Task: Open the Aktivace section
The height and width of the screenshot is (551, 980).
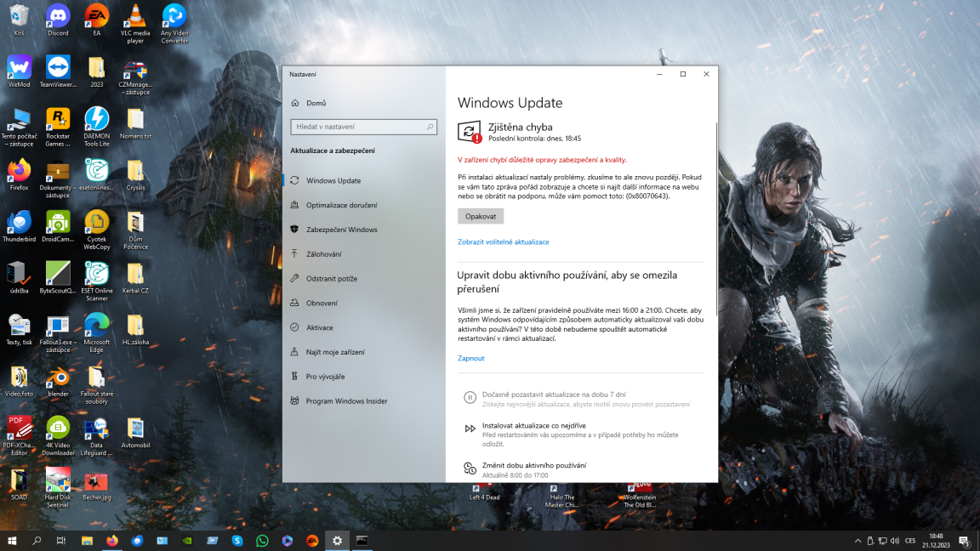Action: click(x=319, y=327)
